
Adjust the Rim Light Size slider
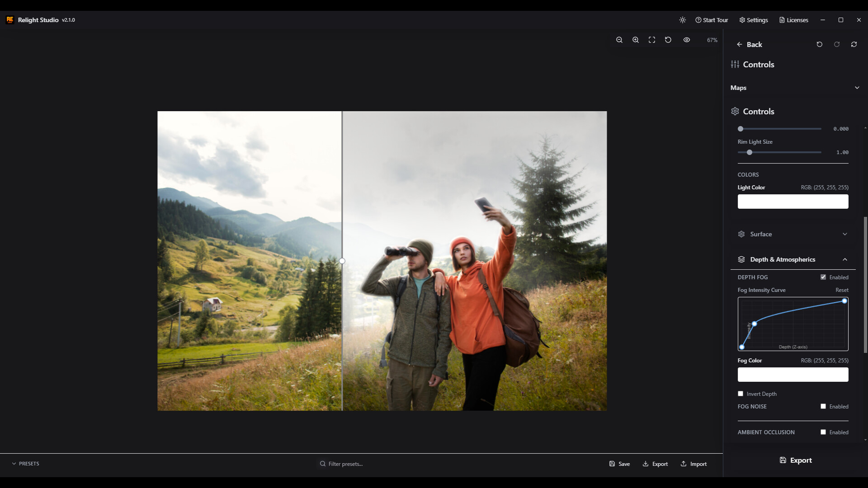(750, 152)
